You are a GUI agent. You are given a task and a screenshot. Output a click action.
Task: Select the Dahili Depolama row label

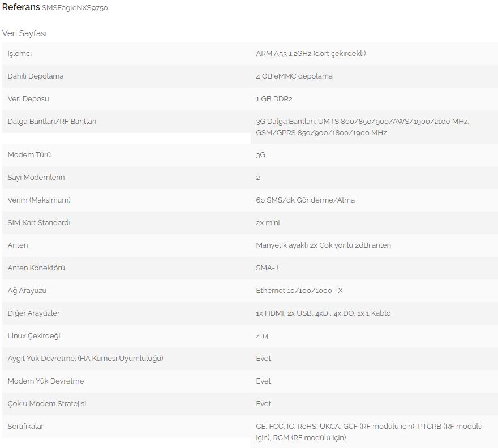36,76
